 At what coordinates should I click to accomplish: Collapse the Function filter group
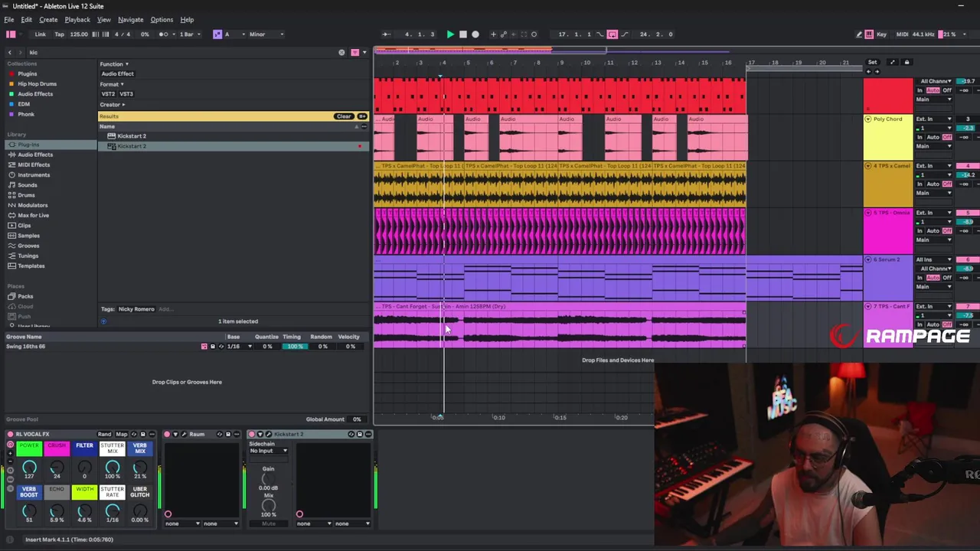(114, 64)
